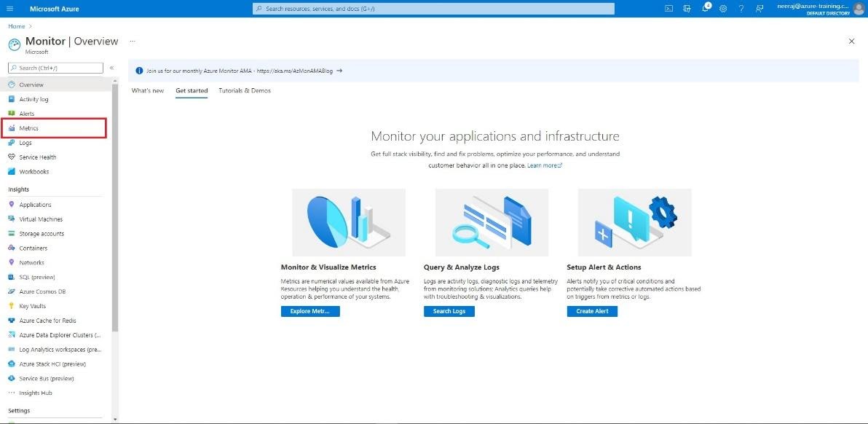Image resolution: width=868 pixels, height=424 pixels.
Task: Click the Microsoft Azure brand link
Action: pos(54,9)
